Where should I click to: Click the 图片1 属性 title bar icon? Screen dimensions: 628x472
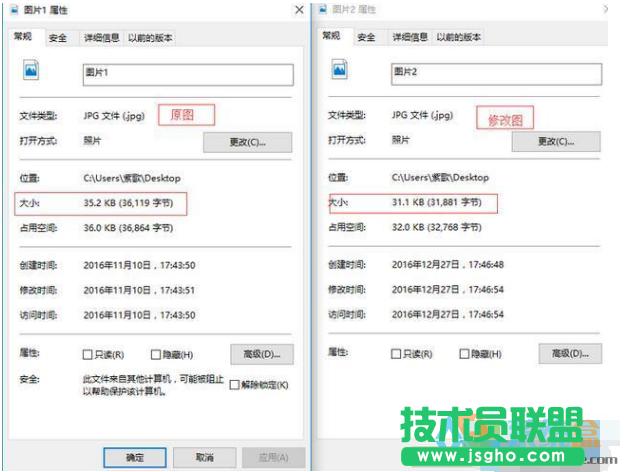coord(14,10)
